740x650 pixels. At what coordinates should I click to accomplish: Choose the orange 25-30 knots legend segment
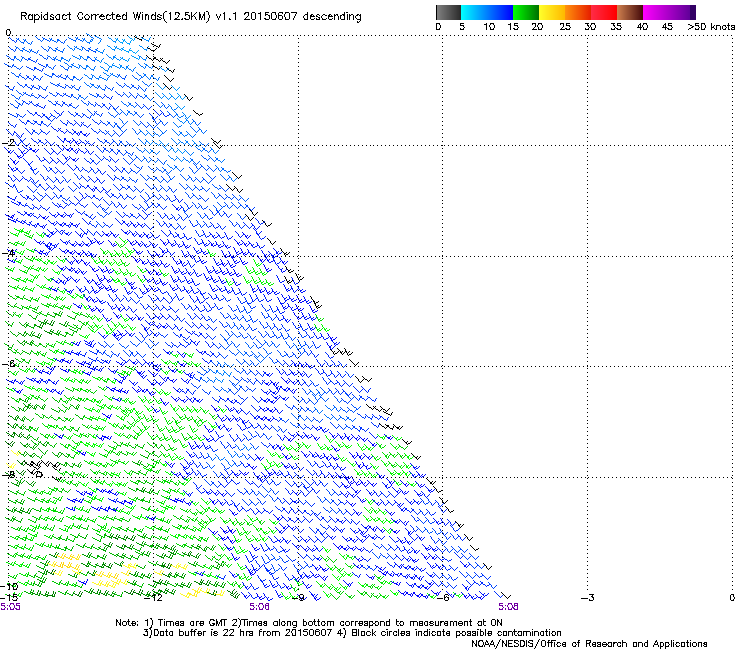point(578,12)
